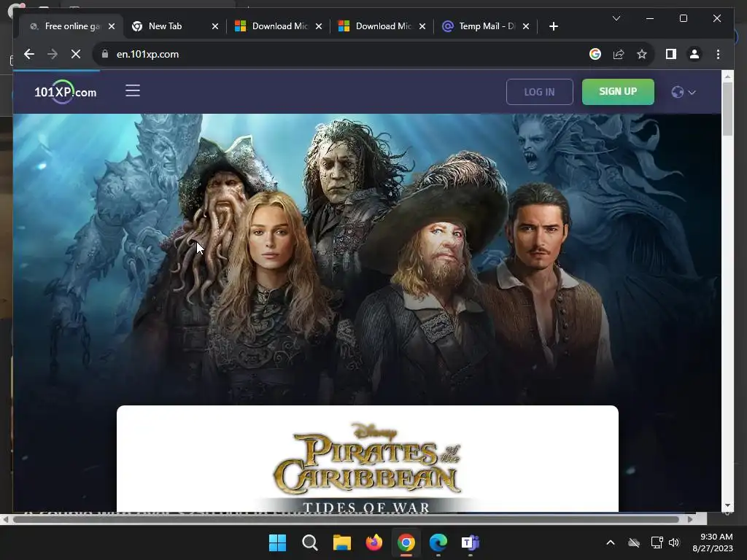Expand the tab search chevron
This screenshot has height=560, width=747.
[x=616, y=18]
